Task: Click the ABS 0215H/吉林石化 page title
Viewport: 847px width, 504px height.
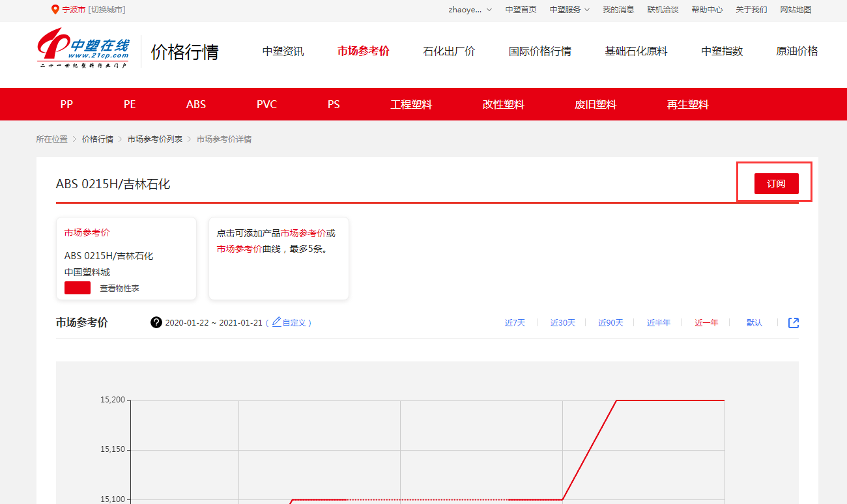Action: [x=113, y=184]
